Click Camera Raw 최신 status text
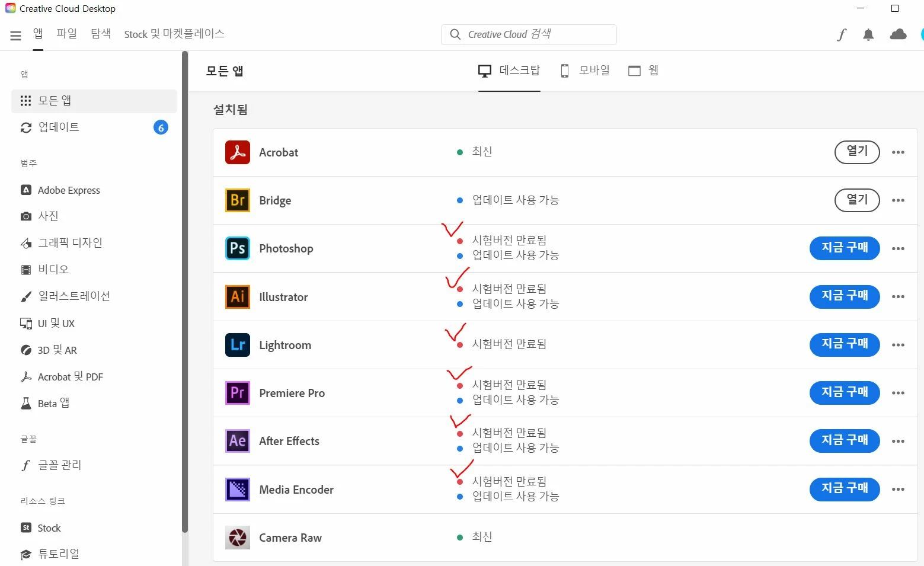 482,537
